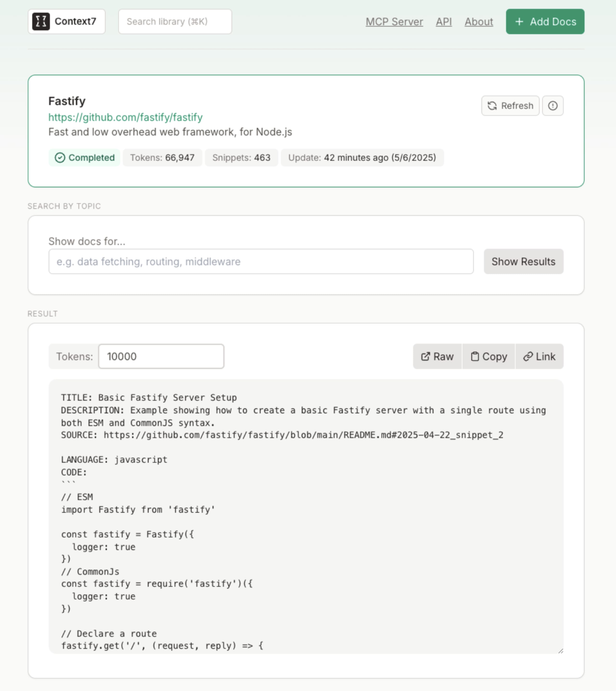Click the Context7 logo icon
This screenshot has height=691, width=616.
click(41, 21)
